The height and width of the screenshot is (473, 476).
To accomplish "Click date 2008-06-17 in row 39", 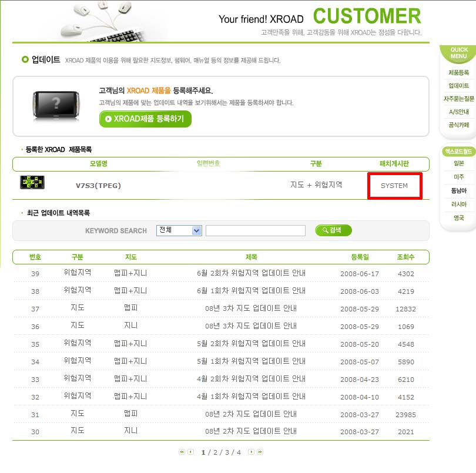I will click(360, 274).
